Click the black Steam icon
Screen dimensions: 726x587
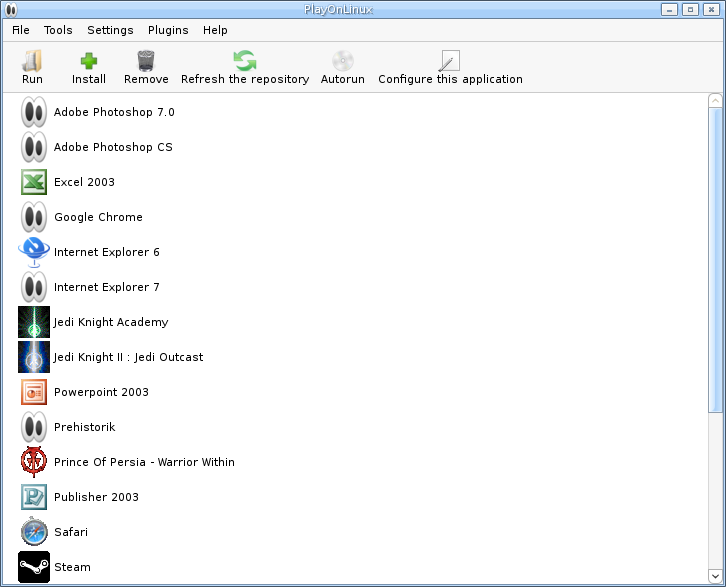[x=34, y=567]
